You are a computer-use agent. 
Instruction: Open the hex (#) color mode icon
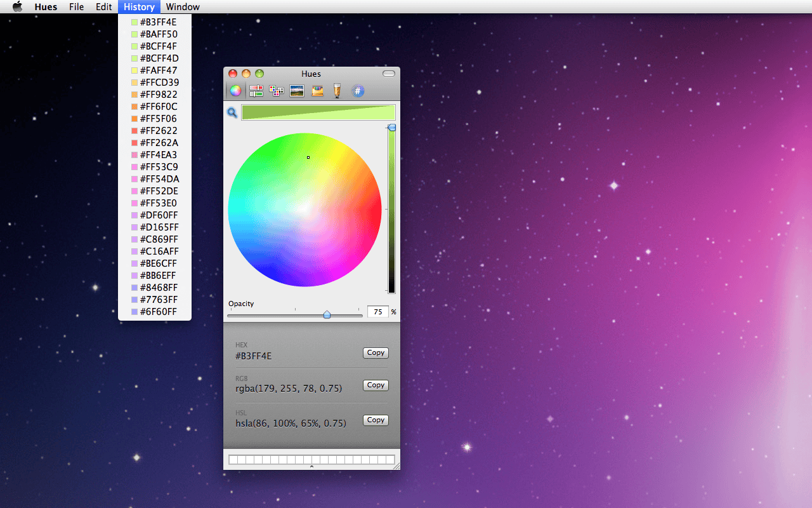tap(357, 90)
